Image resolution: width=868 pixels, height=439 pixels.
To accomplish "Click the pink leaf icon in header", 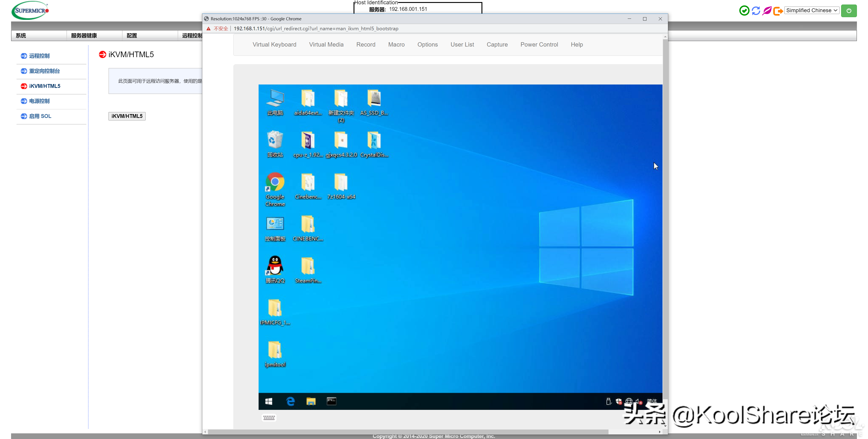I will [x=767, y=10].
